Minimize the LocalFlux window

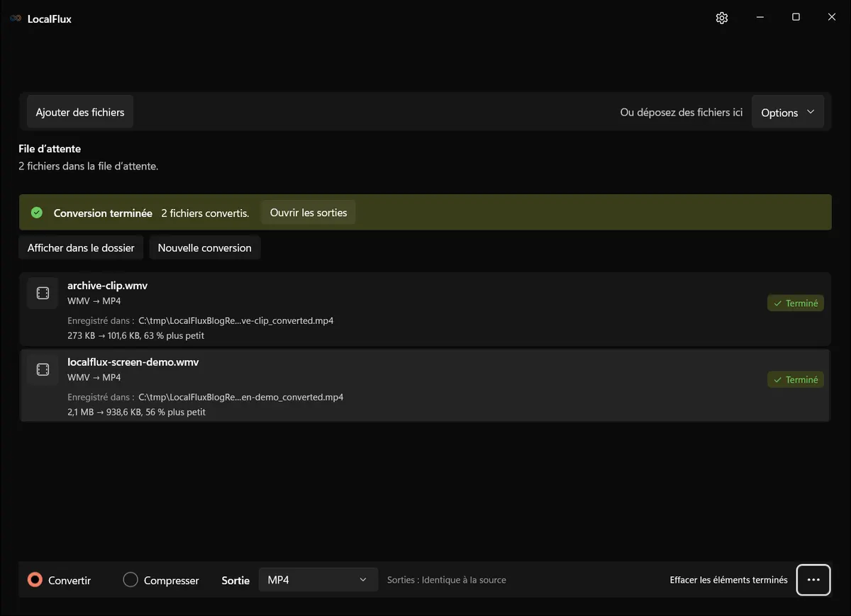(760, 18)
